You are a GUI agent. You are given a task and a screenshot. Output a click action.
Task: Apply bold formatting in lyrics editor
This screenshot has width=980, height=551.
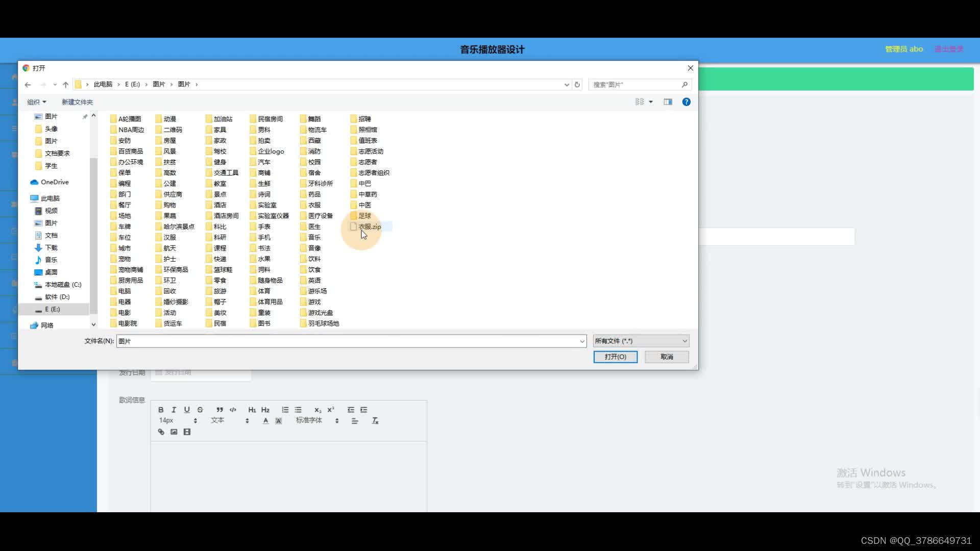(x=161, y=410)
